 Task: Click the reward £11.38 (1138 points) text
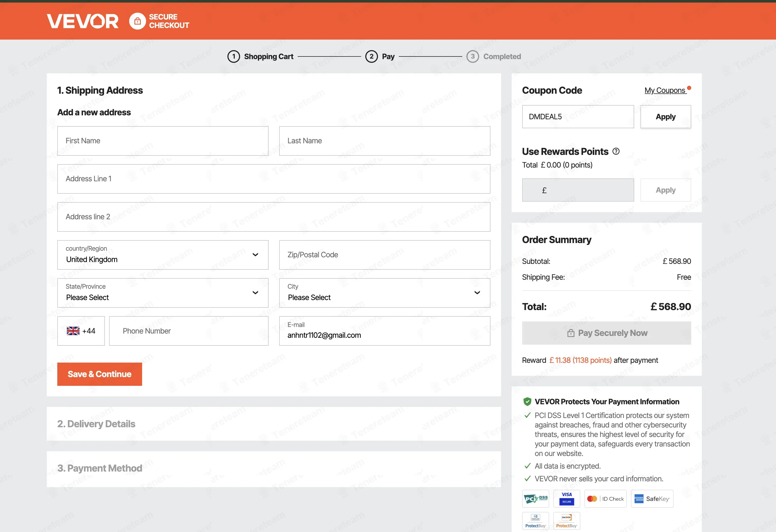click(580, 360)
